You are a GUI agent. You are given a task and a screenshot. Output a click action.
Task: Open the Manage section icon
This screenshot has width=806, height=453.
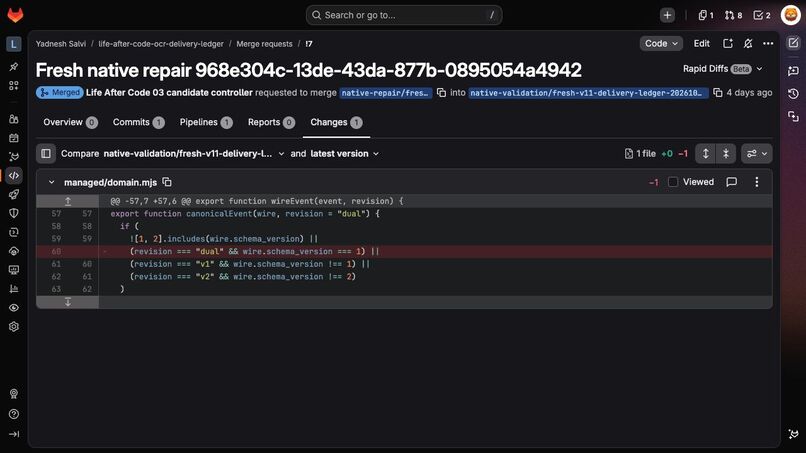tap(14, 119)
